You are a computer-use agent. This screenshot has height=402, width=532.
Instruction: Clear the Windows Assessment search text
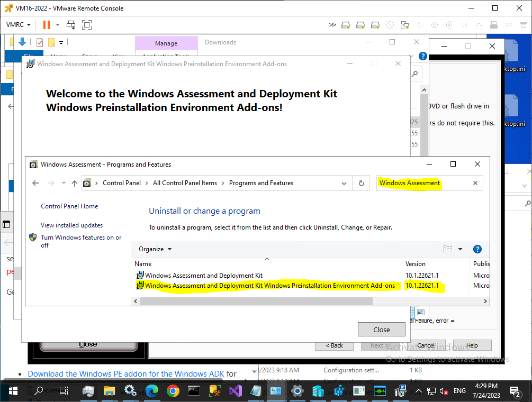click(x=475, y=183)
